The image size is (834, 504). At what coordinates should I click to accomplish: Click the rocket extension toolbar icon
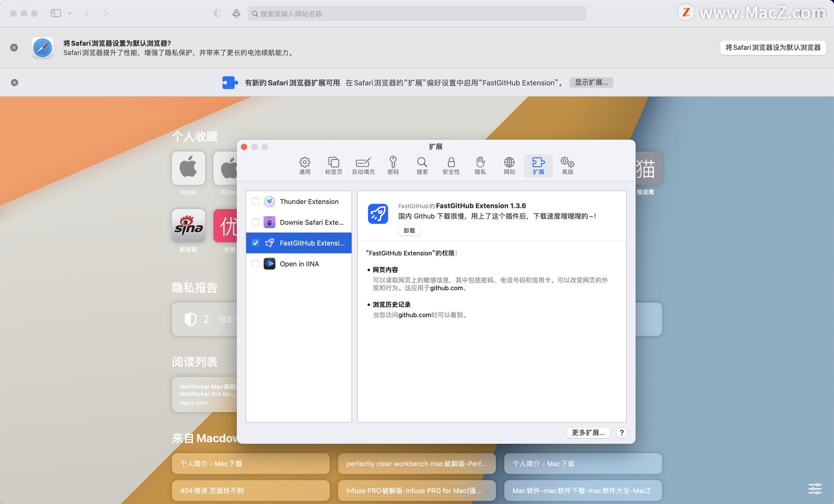point(236,13)
